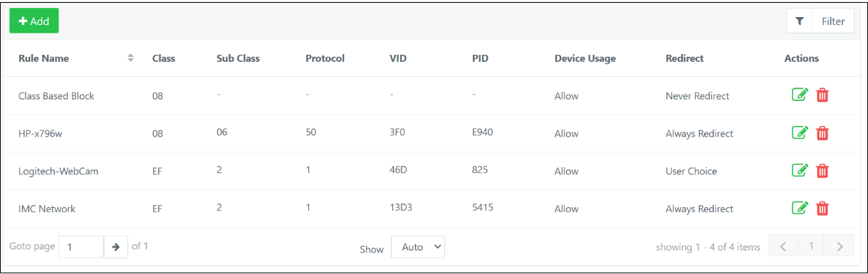The width and height of the screenshot is (868, 274).
Task: Edit the IMC Network rule
Action: (800, 208)
